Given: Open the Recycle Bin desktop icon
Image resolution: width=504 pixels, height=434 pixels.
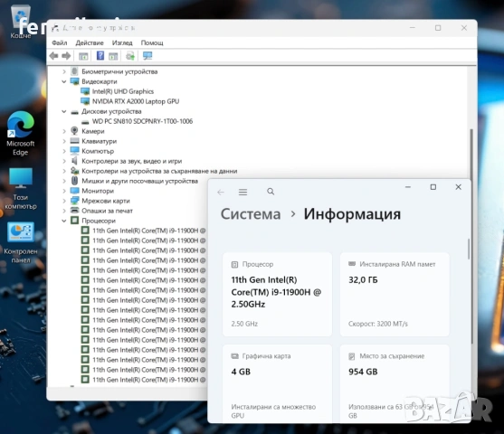Looking at the screenshot, I should 21,22.
